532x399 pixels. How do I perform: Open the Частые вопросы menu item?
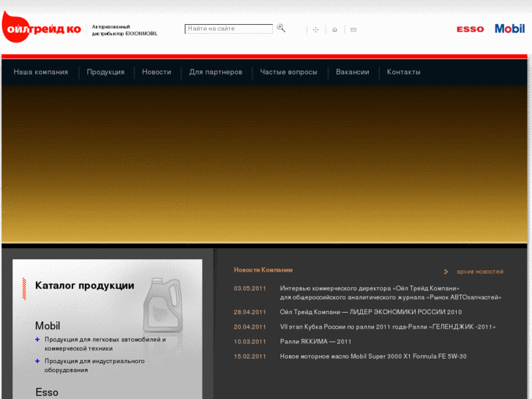[289, 72]
